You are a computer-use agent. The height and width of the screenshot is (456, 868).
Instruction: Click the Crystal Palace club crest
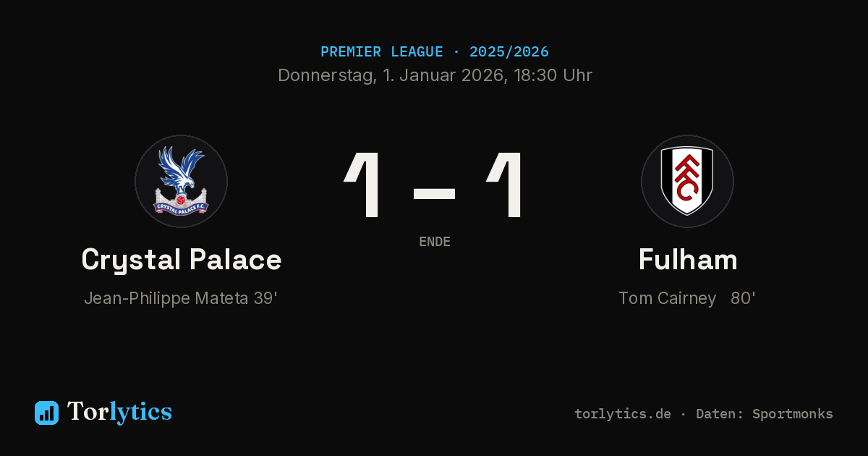pyautogui.click(x=181, y=181)
